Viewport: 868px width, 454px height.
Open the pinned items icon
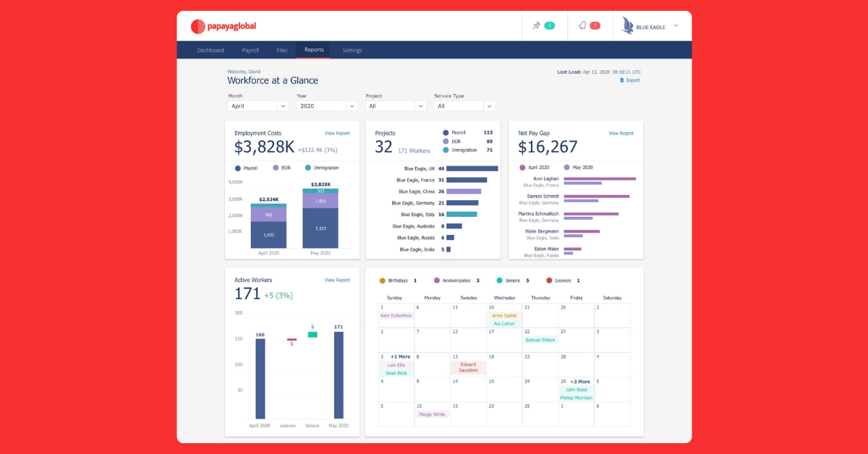(537, 26)
